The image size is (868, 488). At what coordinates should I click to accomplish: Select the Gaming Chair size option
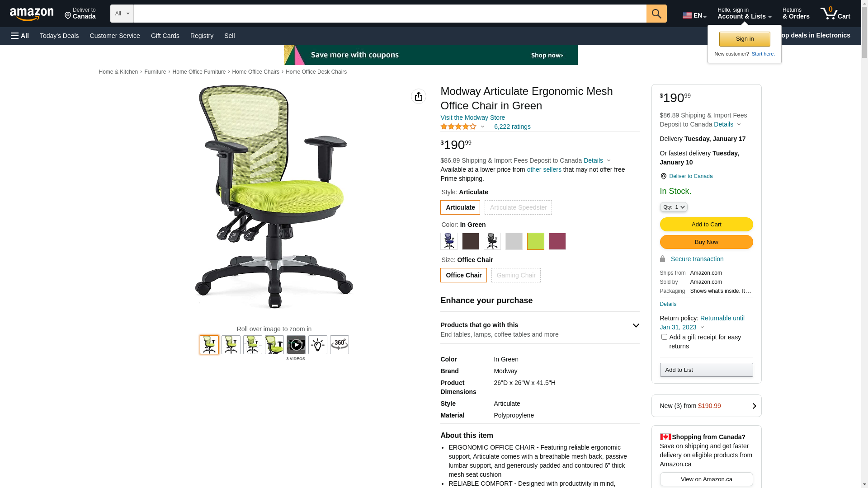coord(516,275)
